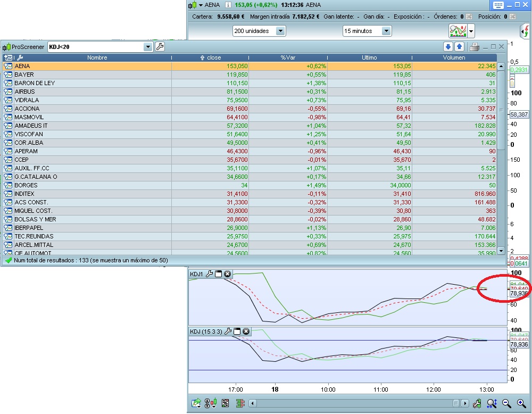Open chart icon for the AENA row

8,66
